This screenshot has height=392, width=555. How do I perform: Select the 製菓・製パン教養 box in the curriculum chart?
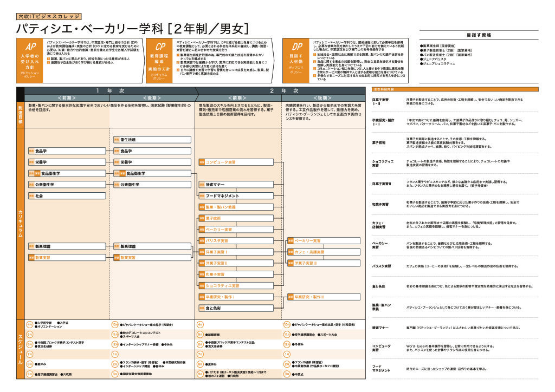pos(236,207)
